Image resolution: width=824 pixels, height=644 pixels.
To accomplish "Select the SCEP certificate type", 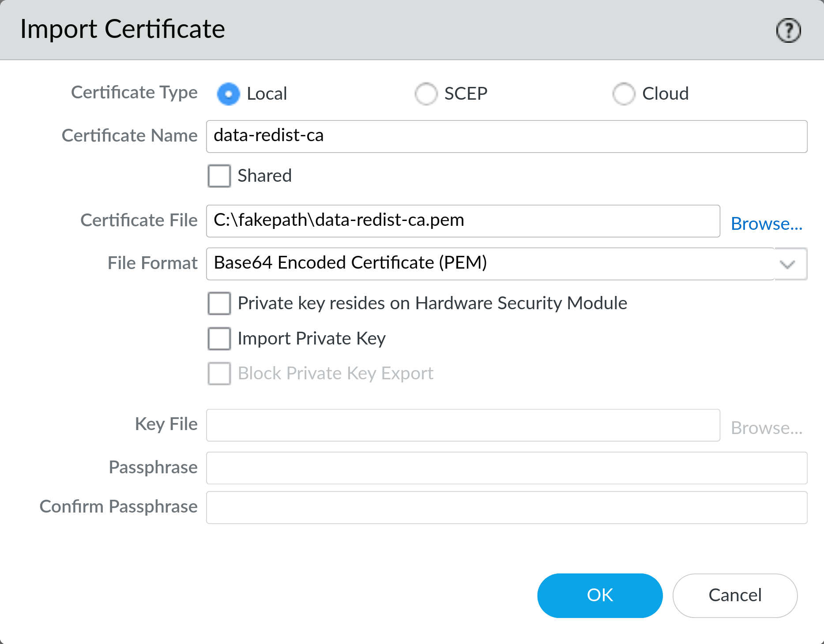I will (425, 94).
